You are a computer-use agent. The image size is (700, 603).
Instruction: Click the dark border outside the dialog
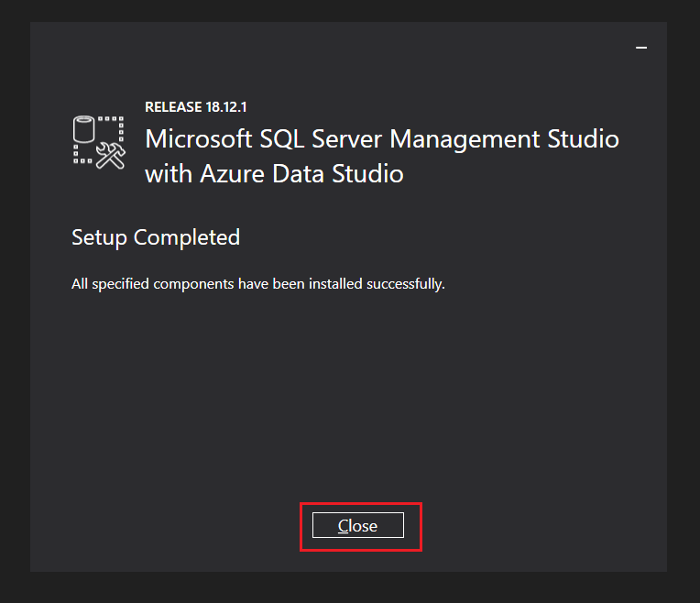pos(14,302)
